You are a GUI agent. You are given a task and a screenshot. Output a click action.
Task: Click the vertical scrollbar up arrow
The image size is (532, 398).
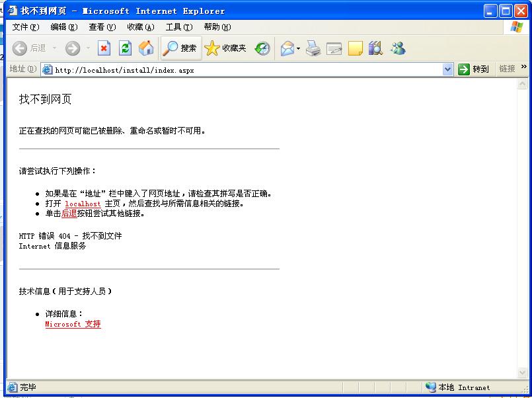click(522, 84)
